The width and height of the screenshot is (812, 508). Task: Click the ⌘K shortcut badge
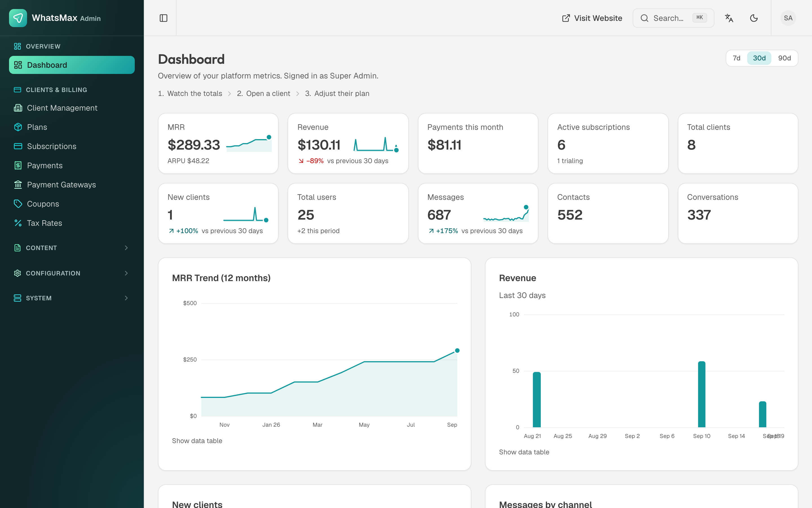click(700, 18)
